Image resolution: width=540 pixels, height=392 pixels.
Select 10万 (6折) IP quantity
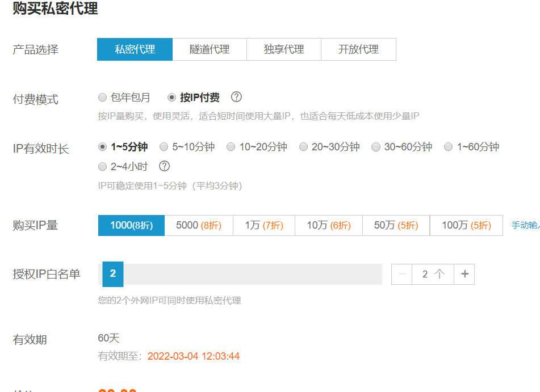(x=329, y=225)
